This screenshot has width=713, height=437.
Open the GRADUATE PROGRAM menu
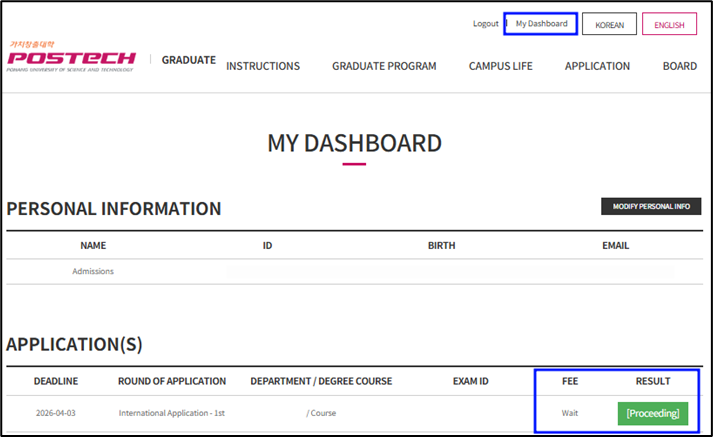tap(384, 66)
